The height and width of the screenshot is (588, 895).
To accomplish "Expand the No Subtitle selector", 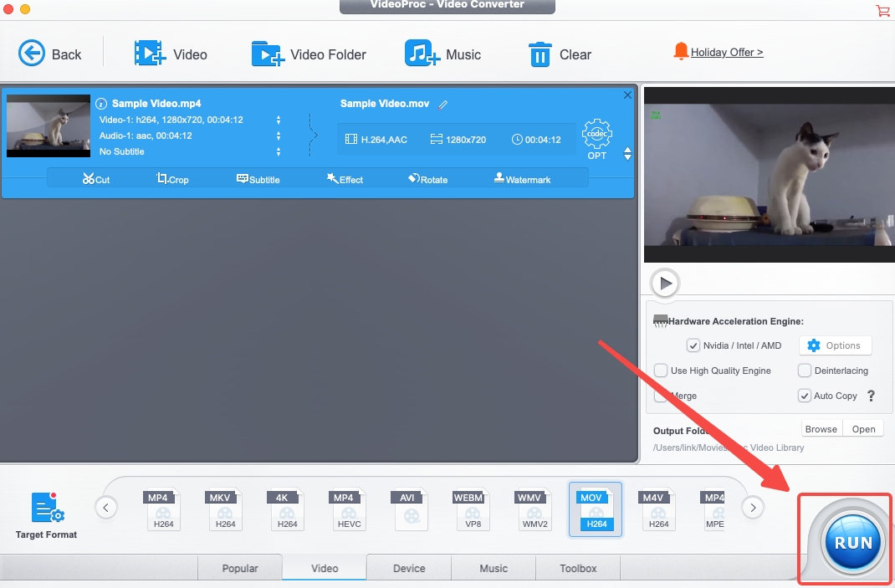I will tap(279, 152).
